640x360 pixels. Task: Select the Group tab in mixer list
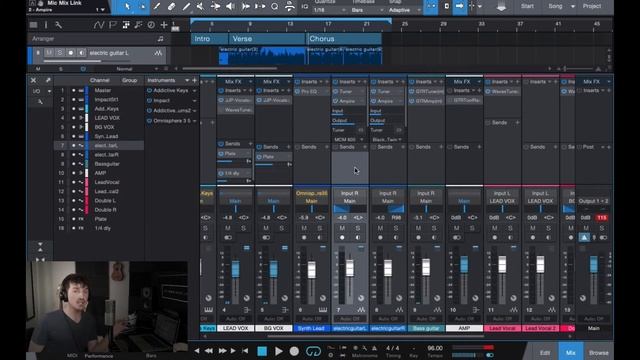pyautogui.click(x=129, y=80)
